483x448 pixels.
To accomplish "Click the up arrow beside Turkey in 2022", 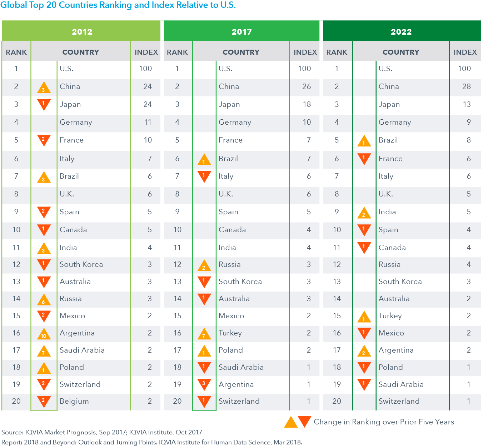I will coord(364,317).
